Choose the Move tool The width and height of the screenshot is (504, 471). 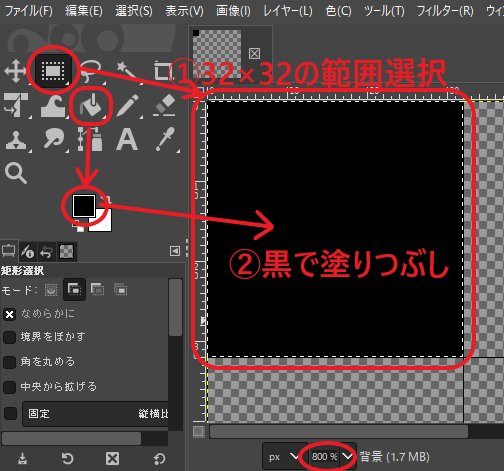[x=15, y=71]
